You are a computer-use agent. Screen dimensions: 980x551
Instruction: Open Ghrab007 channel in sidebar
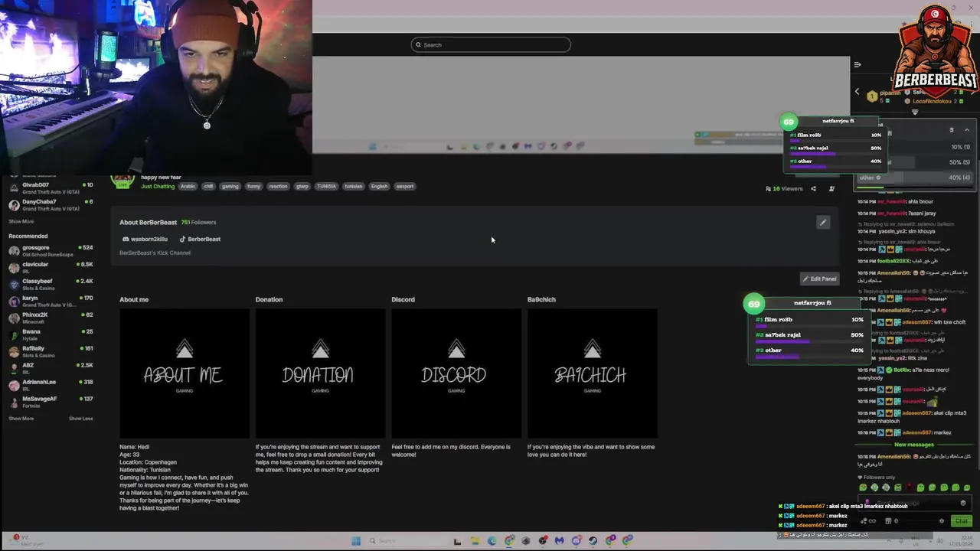[x=51, y=188]
